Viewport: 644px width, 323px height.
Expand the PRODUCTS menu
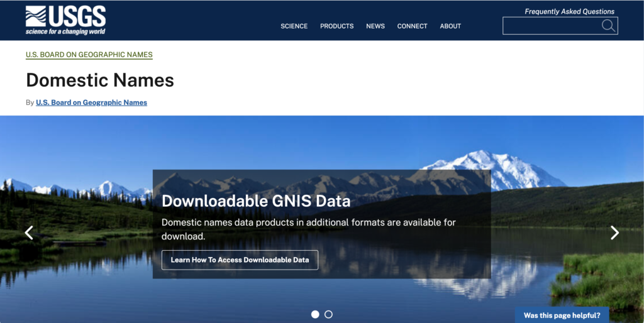(x=336, y=26)
